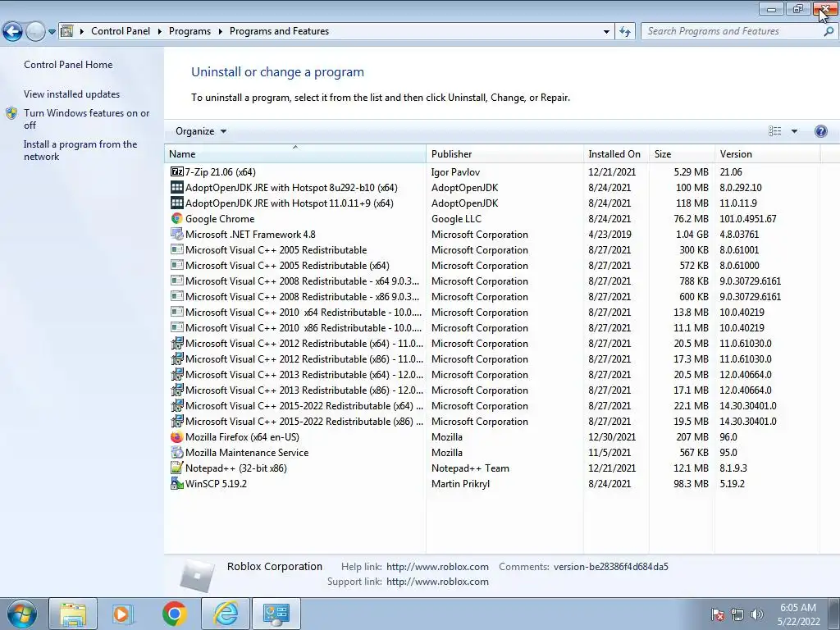
Task: Open Google Chrome from the taskbar
Action: click(175, 614)
